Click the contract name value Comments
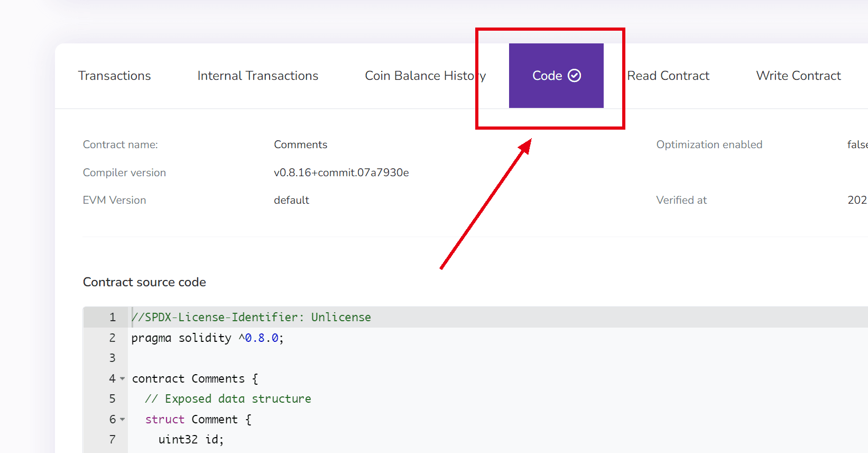The width and height of the screenshot is (868, 453). (300, 144)
